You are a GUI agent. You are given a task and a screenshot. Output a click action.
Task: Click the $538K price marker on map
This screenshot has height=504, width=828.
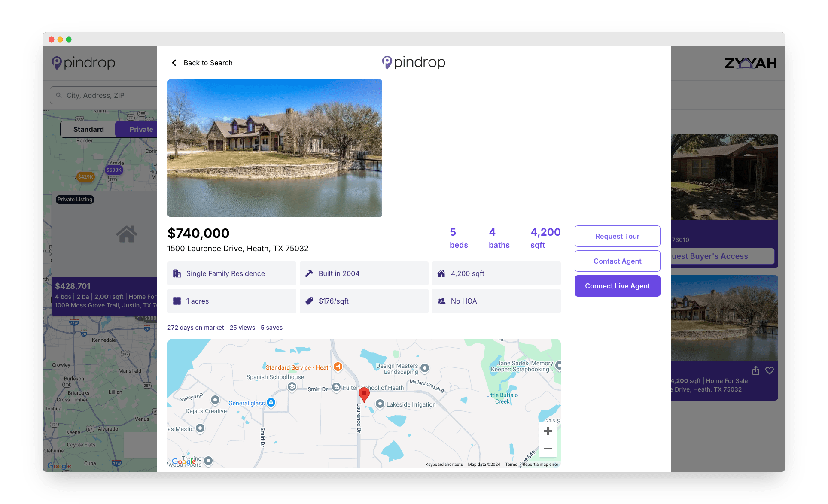point(114,170)
